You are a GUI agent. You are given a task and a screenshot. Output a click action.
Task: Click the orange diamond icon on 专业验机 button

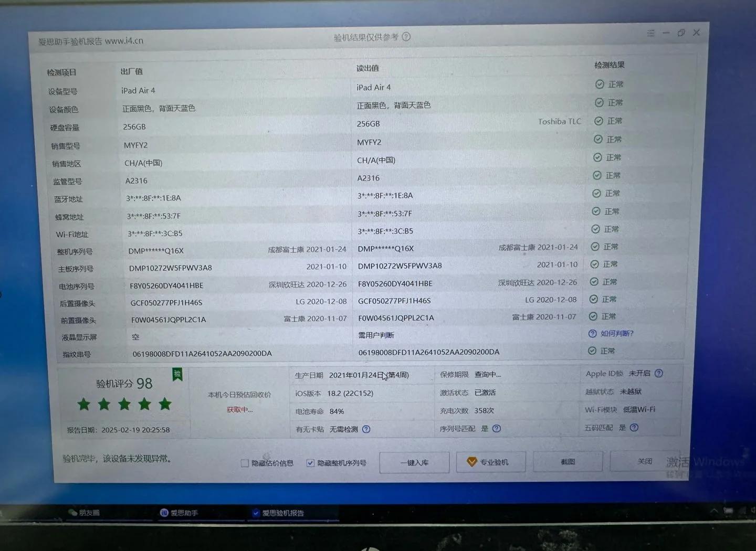pyautogui.click(x=471, y=462)
